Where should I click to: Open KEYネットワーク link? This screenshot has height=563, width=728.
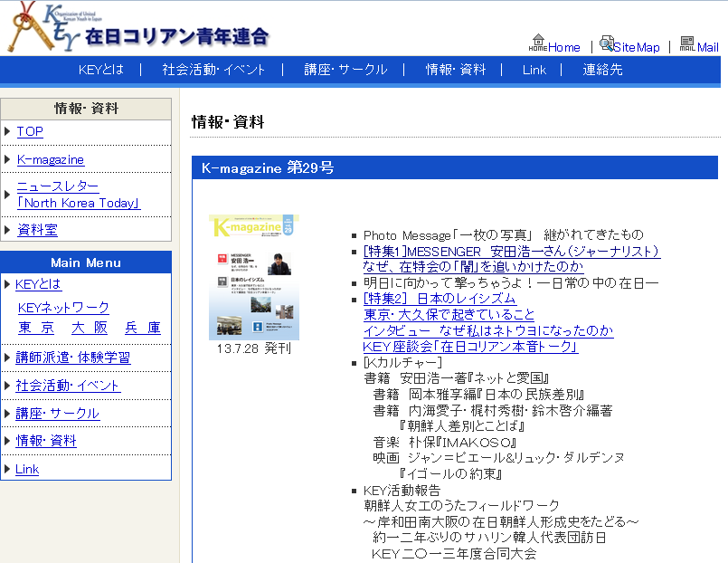click(x=63, y=308)
